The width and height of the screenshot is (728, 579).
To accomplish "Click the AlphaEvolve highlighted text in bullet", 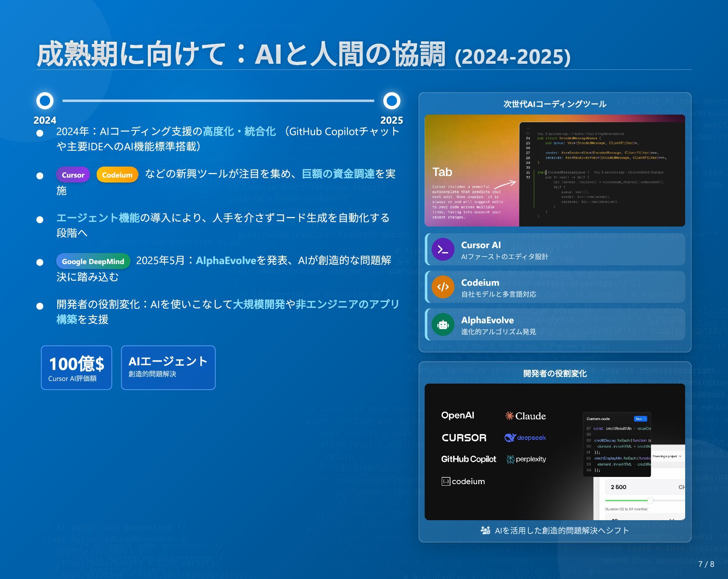I will [226, 260].
